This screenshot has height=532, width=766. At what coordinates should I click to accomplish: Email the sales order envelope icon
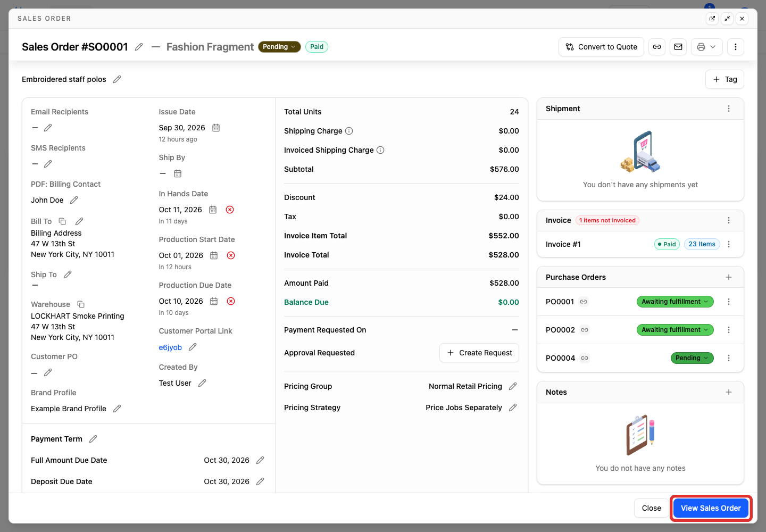pyautogui.click(x=678, y=47)
